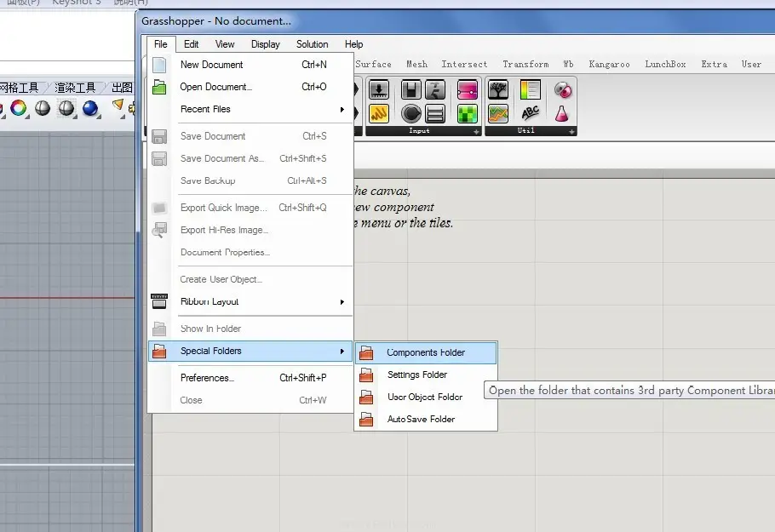Screen dimensions: 775x532
Task: Open the Display menu in Grasshopper
Action: pos(266,44)
